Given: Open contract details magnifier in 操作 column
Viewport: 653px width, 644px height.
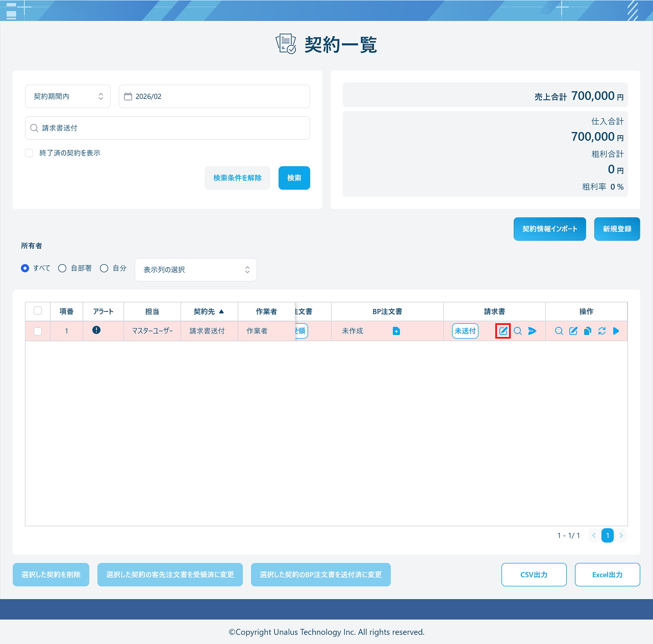Looking at the screenshot, I should (559, 331).
